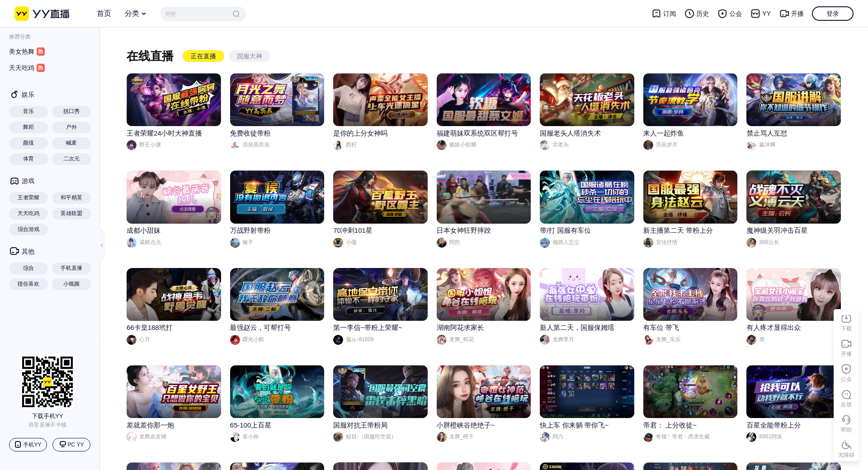Click the YY直播 logo
Screen dimensions: 868x470
42,14
